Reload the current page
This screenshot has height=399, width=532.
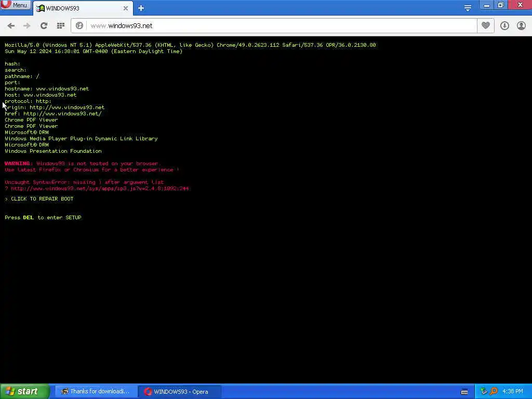coord(44,26)
